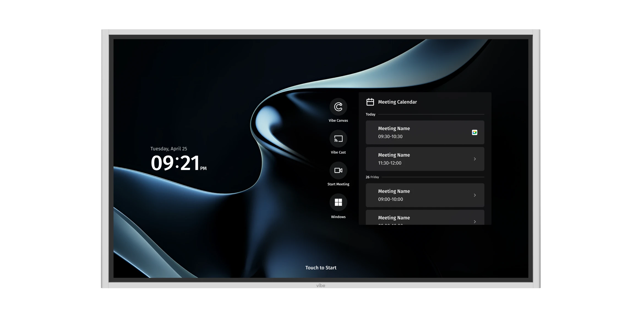Toggle the calendar date display

click(x=370, y=101)
